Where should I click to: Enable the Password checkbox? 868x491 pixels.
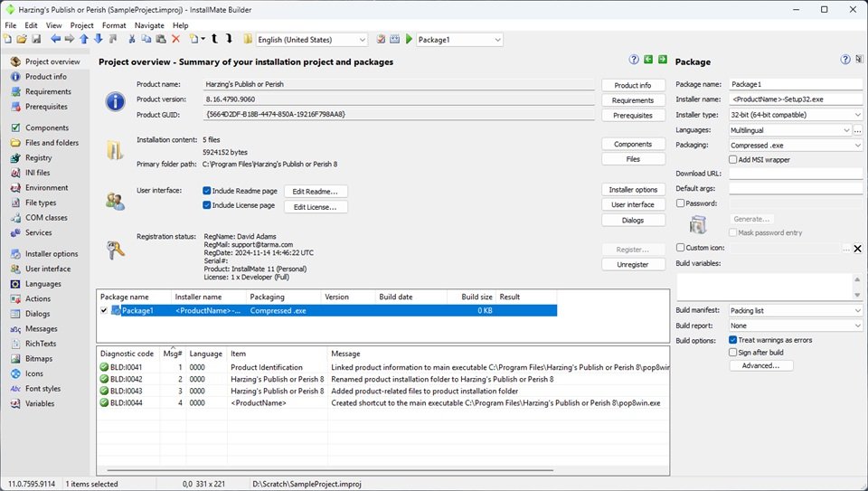tap(680, 203)
